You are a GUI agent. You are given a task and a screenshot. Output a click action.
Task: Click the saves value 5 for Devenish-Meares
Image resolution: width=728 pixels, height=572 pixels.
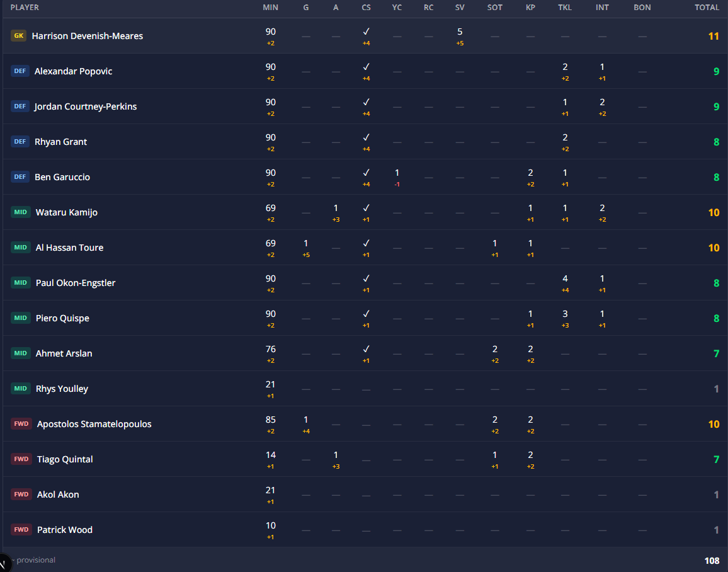(460, 31)
